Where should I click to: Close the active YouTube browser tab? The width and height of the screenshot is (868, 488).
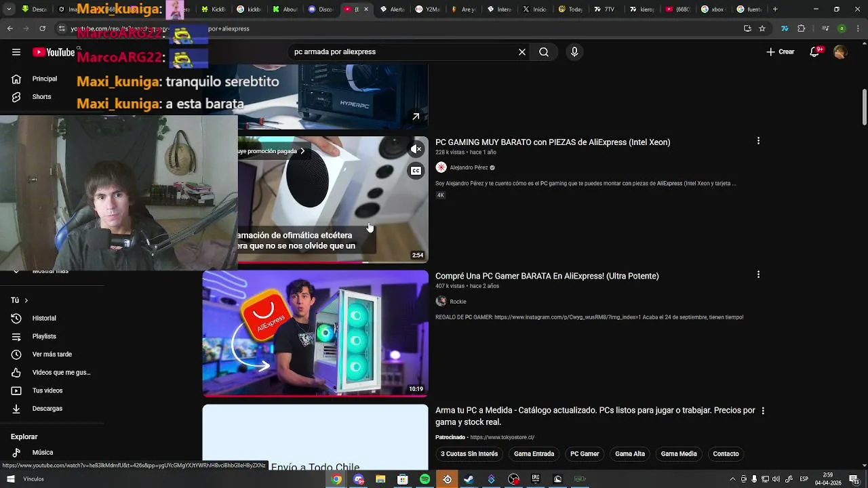[366, 9]
